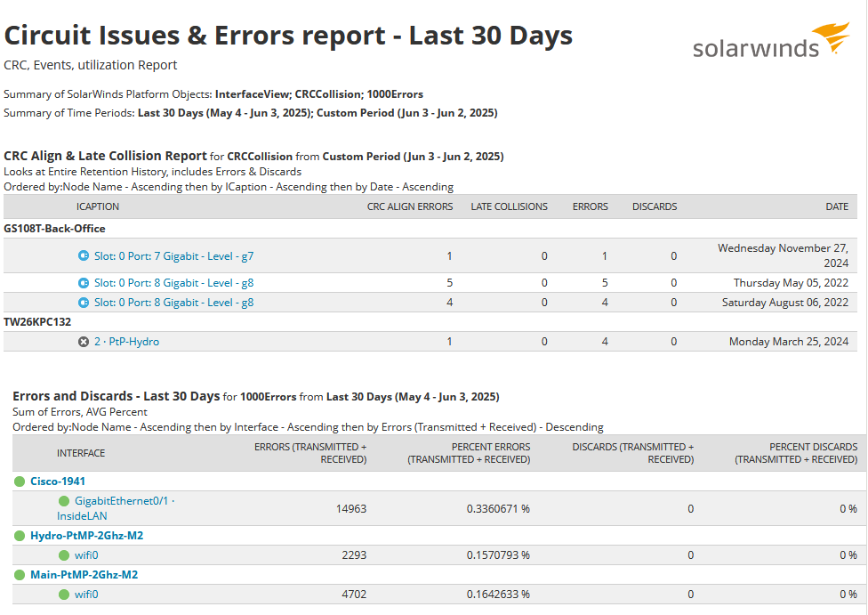Click green status dot beside Hydro-PtMP-2Ghz-M2

(x=20, y=536)
